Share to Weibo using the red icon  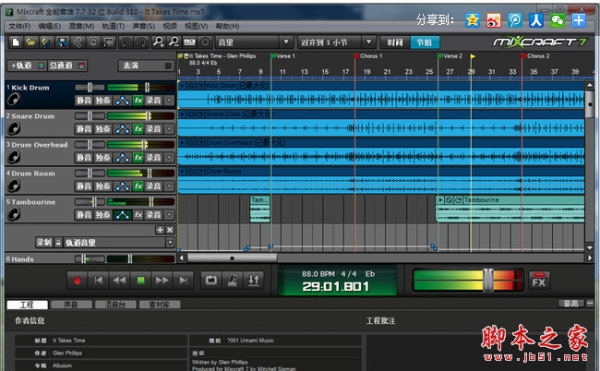coord(494,20)
